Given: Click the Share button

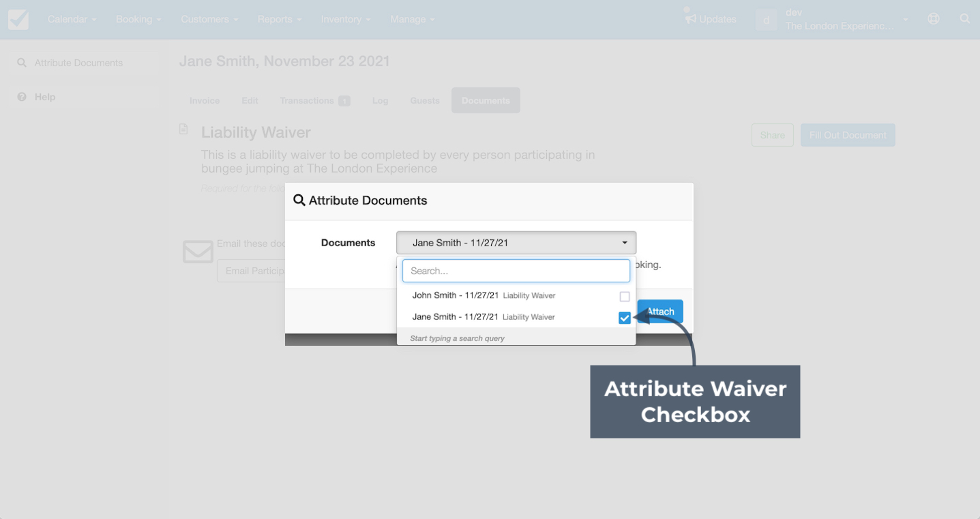Looking at the screenshot, I should click(773, 135).
